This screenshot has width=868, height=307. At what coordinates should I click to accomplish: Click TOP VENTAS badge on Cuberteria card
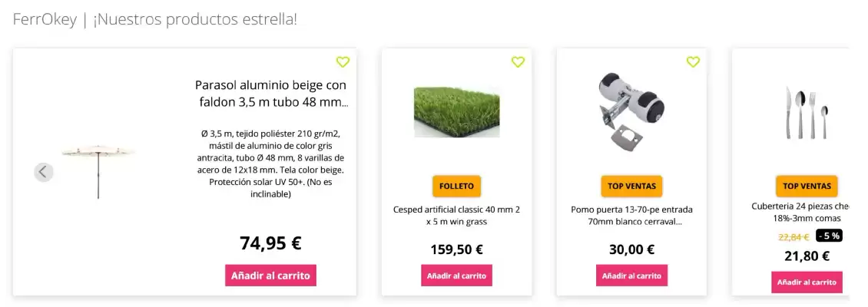click(807, 186)
